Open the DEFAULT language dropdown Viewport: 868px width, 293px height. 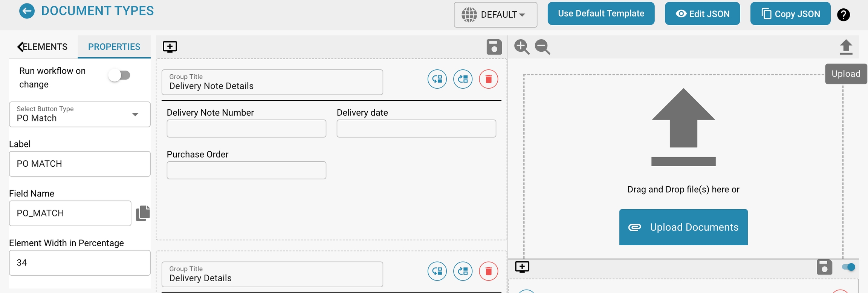(x=495, y=15)
